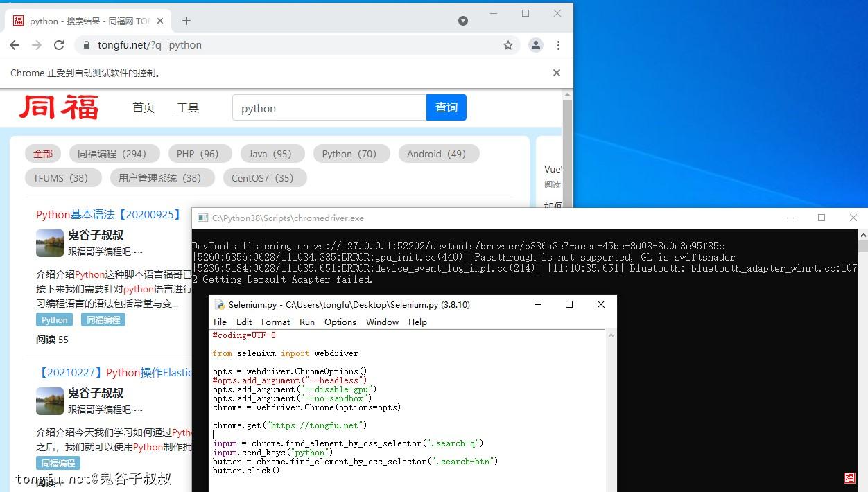Click the forward navigation arrow
Viewport: 868px width, 492px height.
click(36, 44)
